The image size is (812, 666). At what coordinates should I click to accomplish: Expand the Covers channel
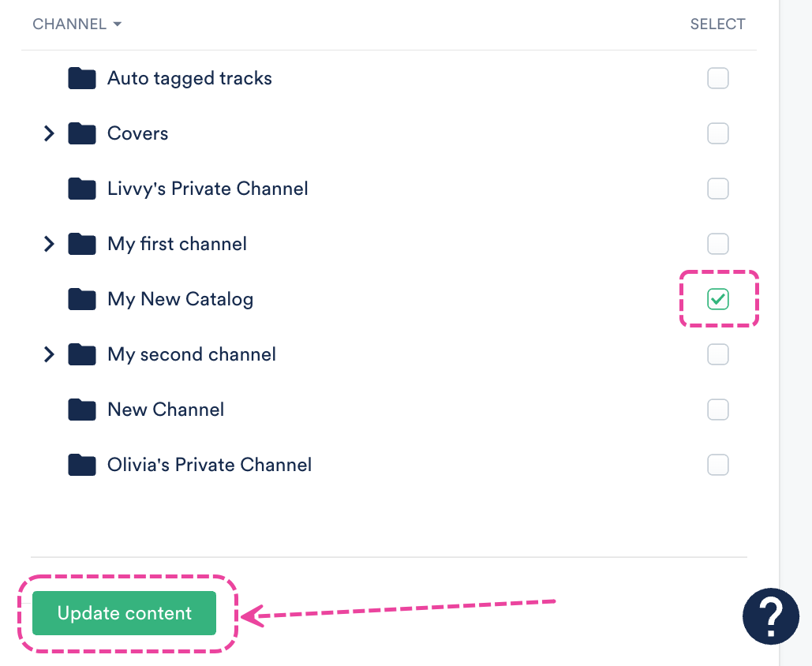tap(49, 133)
